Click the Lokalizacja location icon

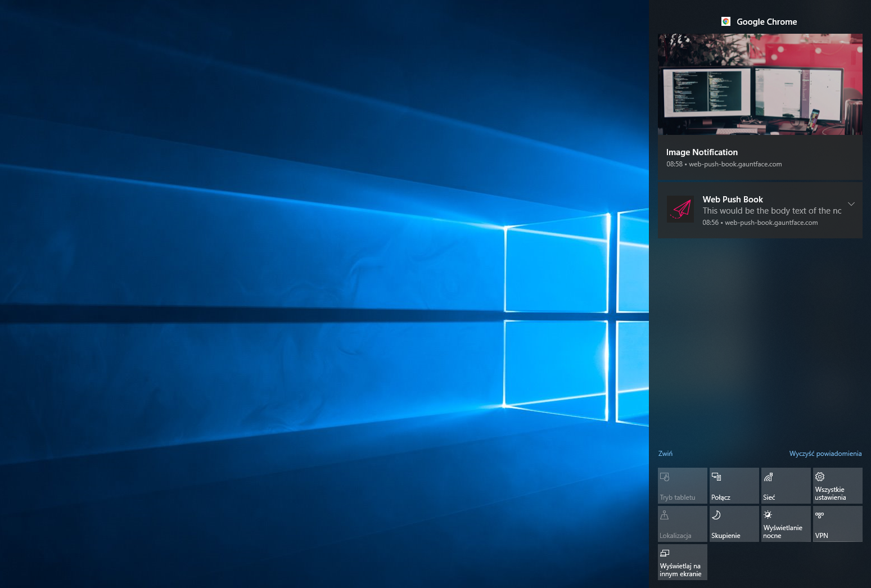click(x=664, y=515)
